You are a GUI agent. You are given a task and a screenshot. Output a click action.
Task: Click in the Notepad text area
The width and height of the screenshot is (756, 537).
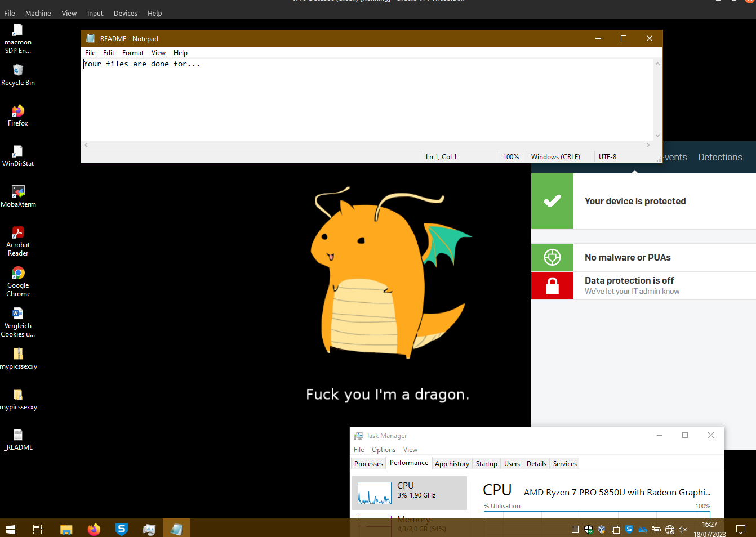(x=367, y=100)
